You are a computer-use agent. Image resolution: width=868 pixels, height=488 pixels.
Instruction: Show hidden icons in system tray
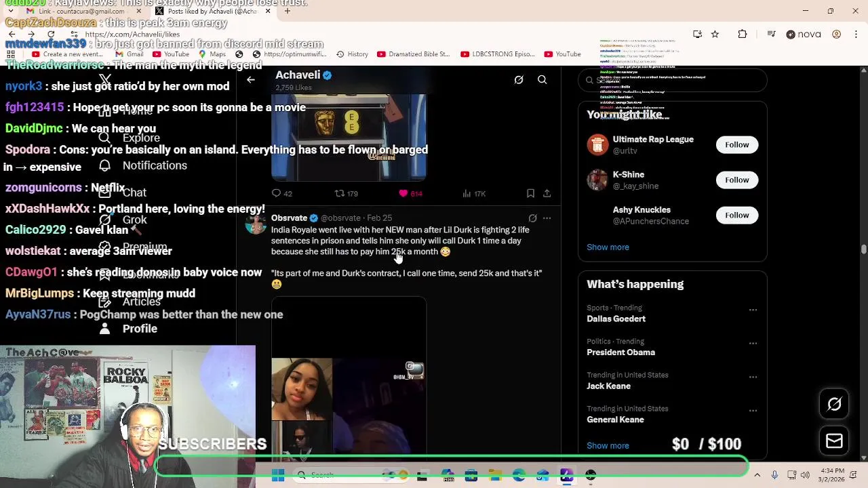[757, 476]
